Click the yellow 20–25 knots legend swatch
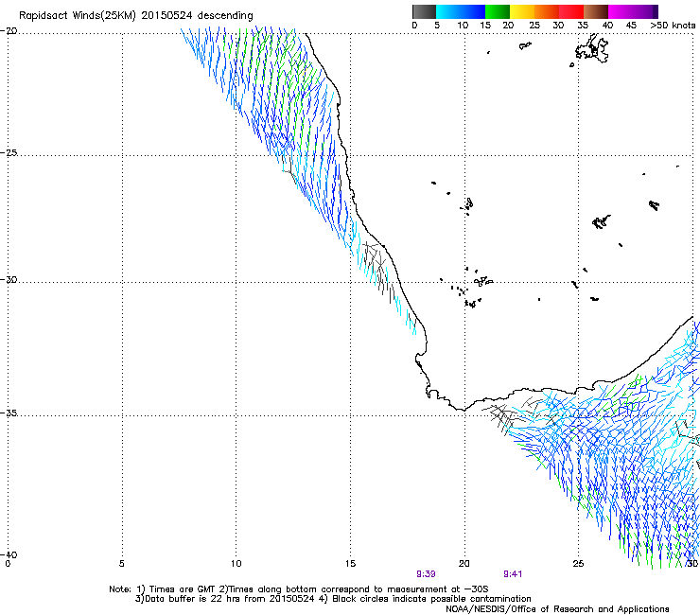Viewport: 700px width, 615px height. coord(522,11)
